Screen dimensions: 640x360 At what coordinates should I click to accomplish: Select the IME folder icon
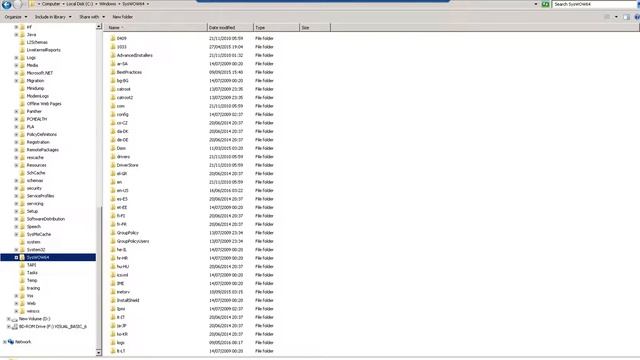coord(113,283)
